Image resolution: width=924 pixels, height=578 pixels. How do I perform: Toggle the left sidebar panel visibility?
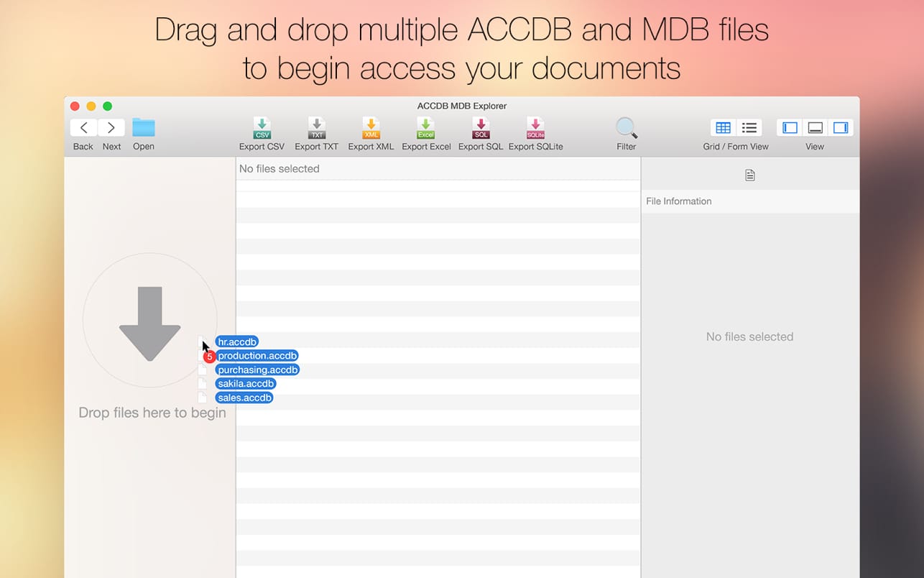tap(789, 127)
